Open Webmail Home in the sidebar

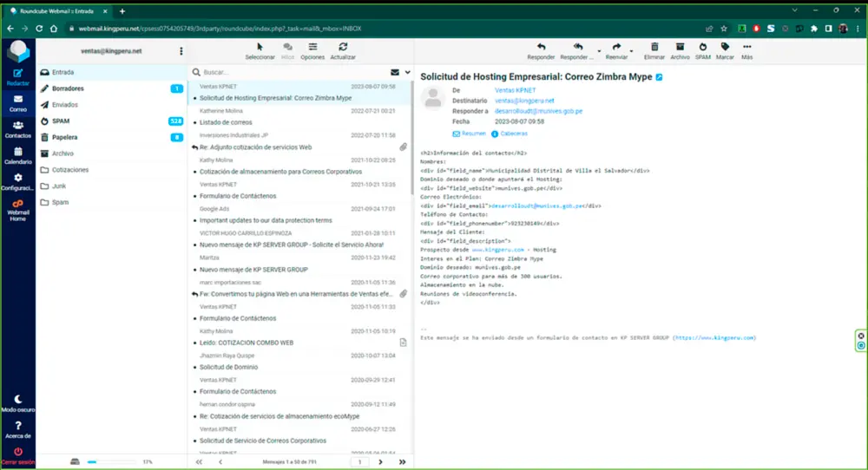pos(17,210)
